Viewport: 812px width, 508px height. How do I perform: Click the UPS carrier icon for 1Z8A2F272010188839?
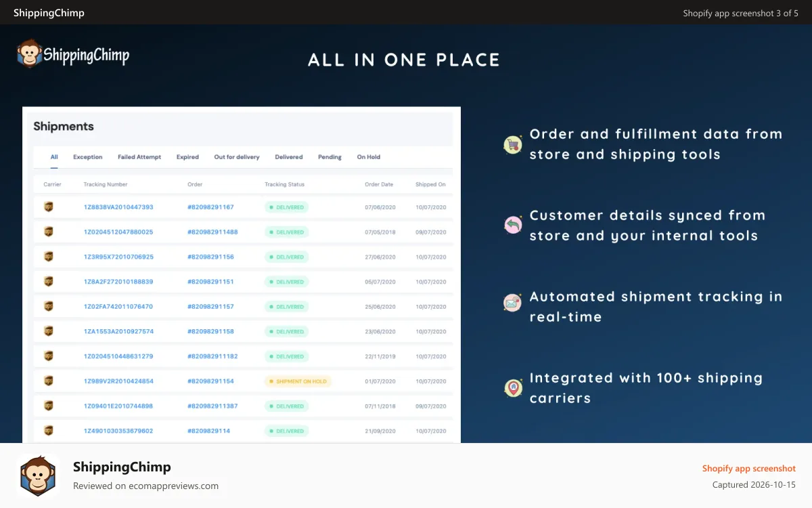pos(48,281)
